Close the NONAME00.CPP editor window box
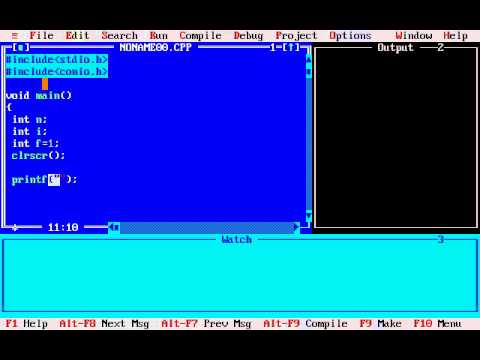Viewport: 480px width, 360px height. pyautogui.click(x=21, y=47)
